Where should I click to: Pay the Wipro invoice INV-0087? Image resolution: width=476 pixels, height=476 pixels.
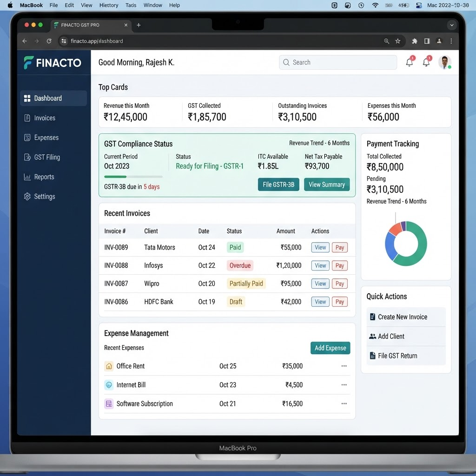pyautogui.click(x=340, y=284)
